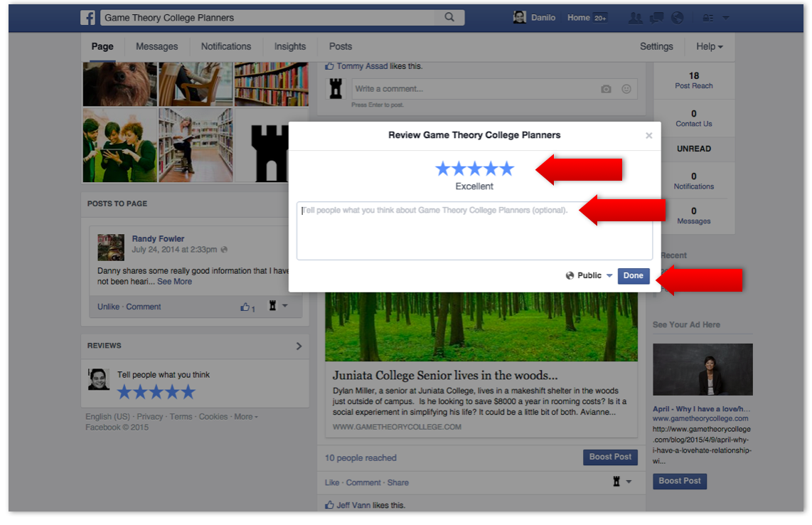The height and width of the screenshot is (525, 812).
Task: Open the library reader photo thumbnail
Action: pos(196,145)
